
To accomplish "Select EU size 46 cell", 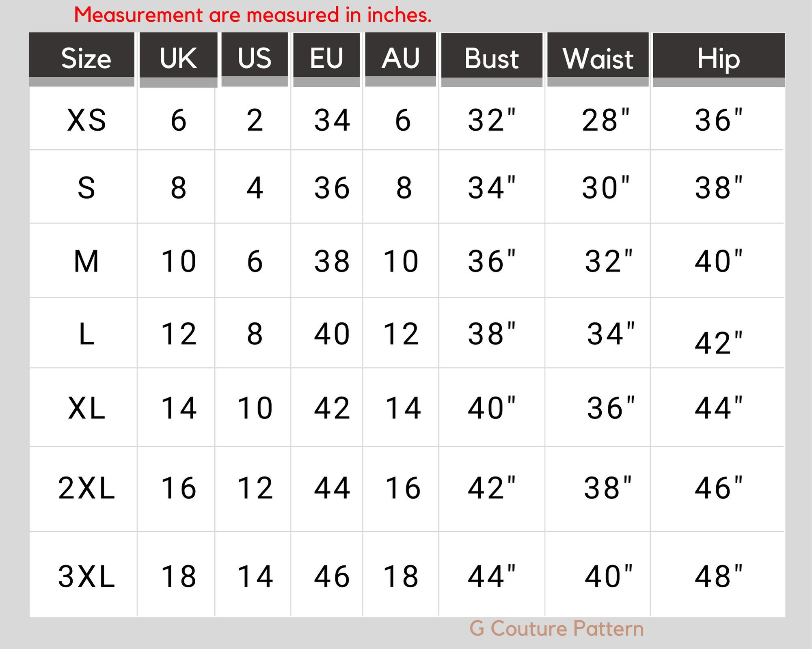I will [x=332, y=576].
